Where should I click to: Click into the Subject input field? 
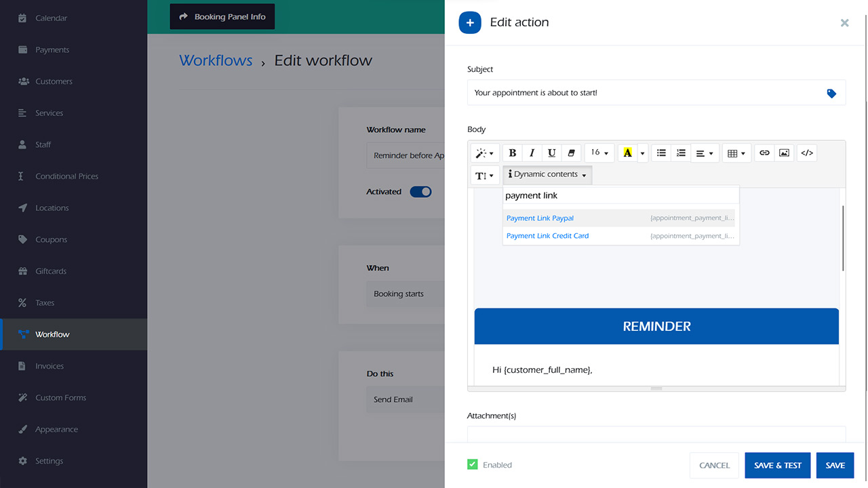656,93
